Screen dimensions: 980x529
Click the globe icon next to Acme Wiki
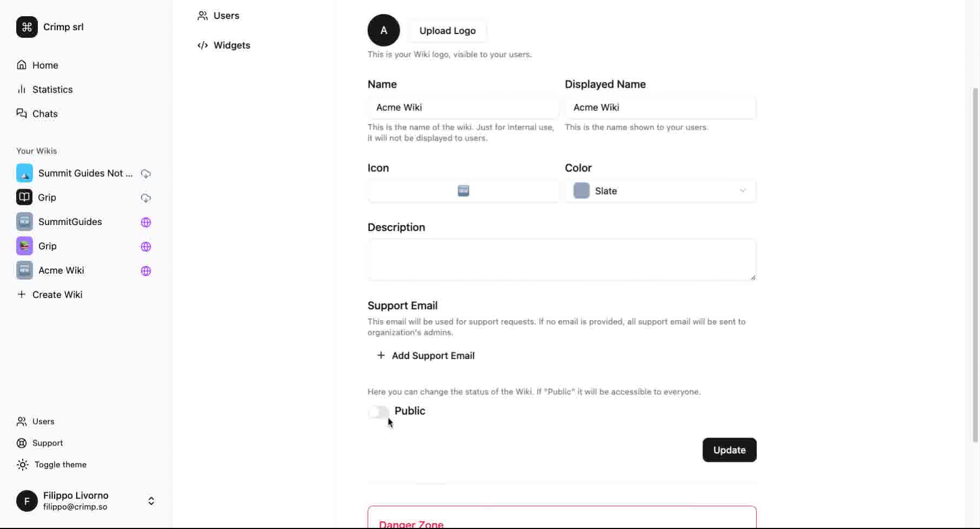point(146,271)
